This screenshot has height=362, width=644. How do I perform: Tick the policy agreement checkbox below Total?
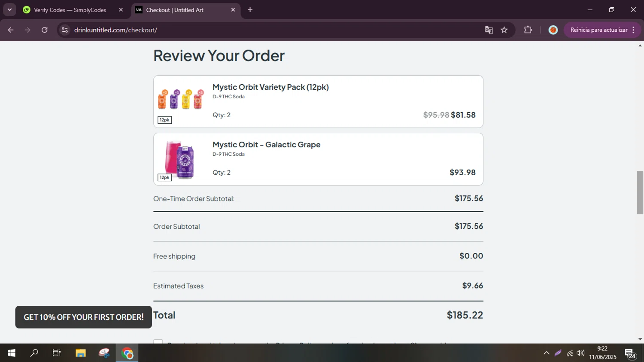[158, 342]
